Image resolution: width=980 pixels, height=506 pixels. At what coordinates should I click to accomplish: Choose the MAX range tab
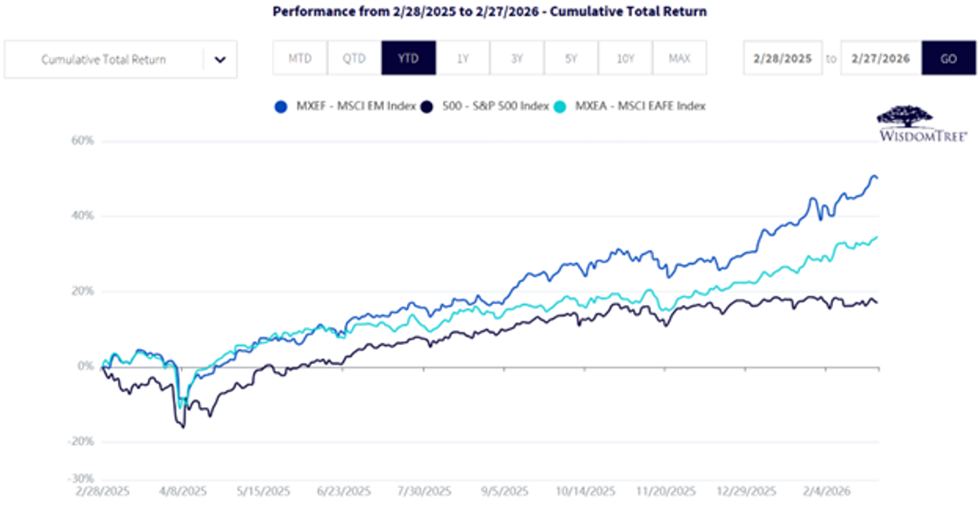(x=679, y=59)
